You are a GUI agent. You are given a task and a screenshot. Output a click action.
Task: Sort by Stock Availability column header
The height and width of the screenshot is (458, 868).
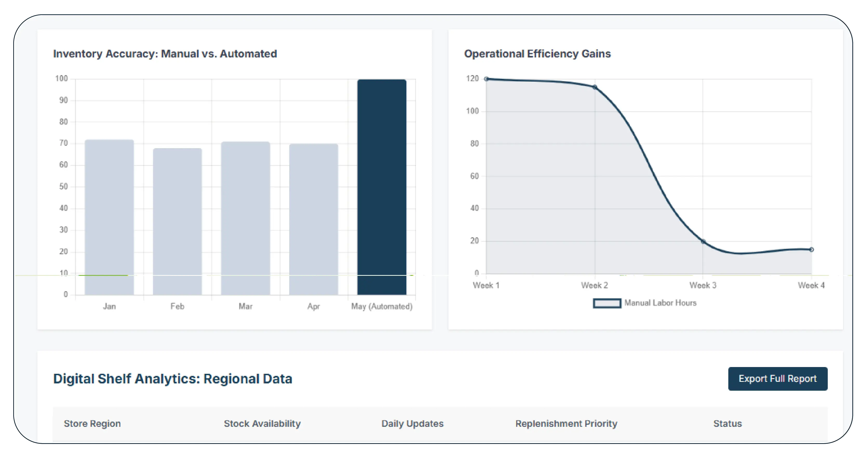pyautogui.click(x=262, y=424)
